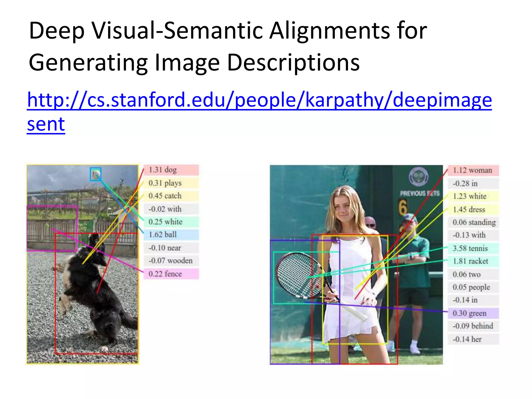Click the '-0.09 behind' label
The image size is (532, 399).
(473, 326)
